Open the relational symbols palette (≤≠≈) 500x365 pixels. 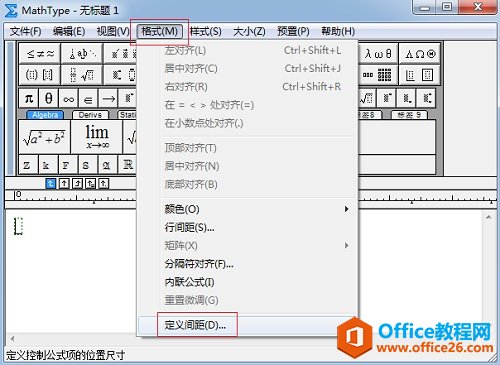click(x=40, y=53)
